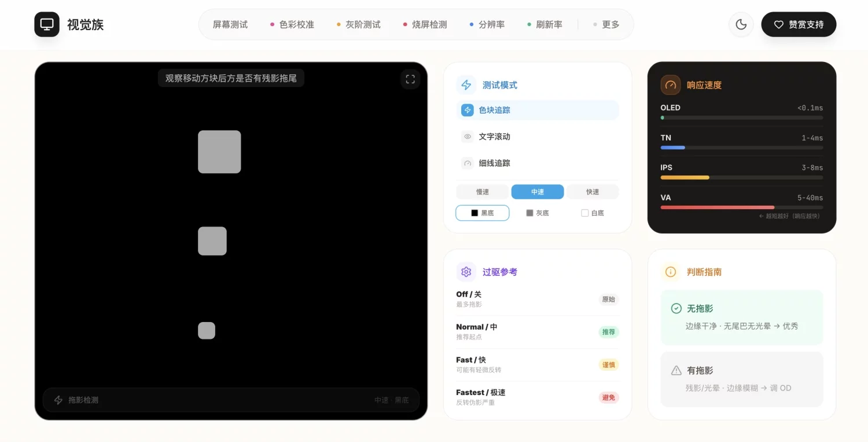Image resolution: width=868 pixels, height=442 pixels.
Task: Open fullscreen via the expand icon
Action: point(410,79)
